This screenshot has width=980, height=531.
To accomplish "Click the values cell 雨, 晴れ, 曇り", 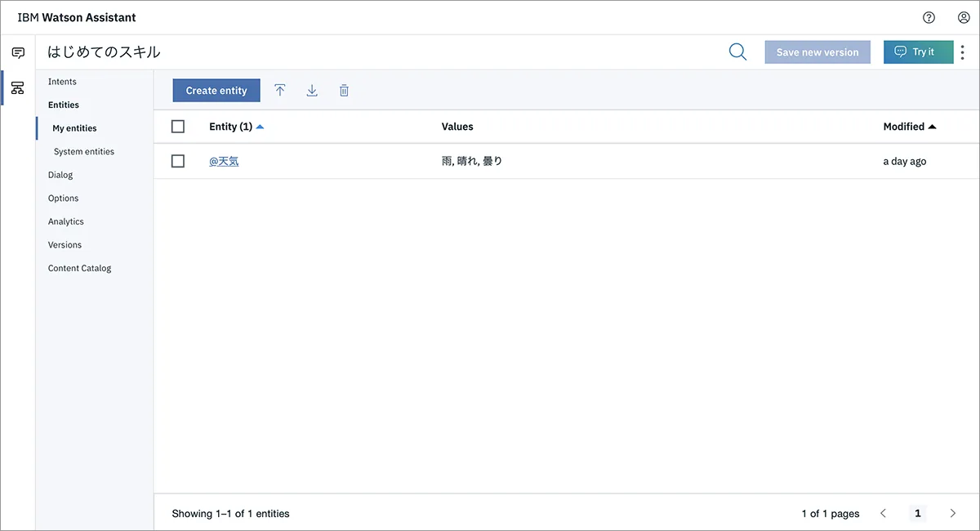I will pyautogui.click(x=472, y=162).
